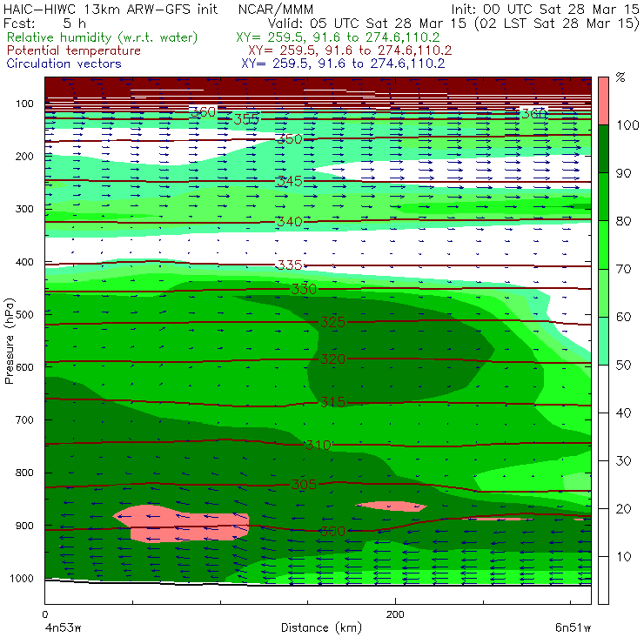The width and height of the screenshot is (644, 644).
Task: Select the red XY coordinates text
Action: pyautogui.click(x=350, y=50)
